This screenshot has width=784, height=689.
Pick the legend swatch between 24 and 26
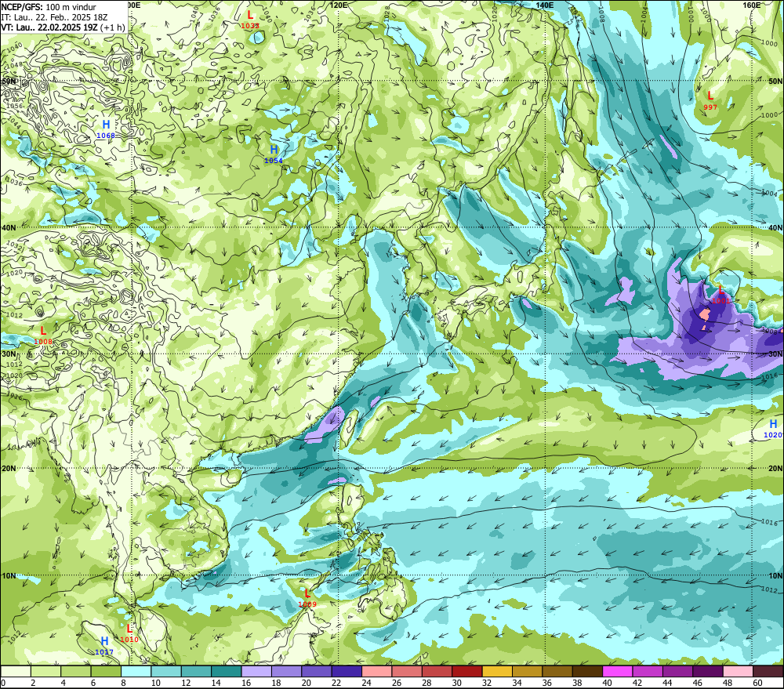tap(377, 671)
